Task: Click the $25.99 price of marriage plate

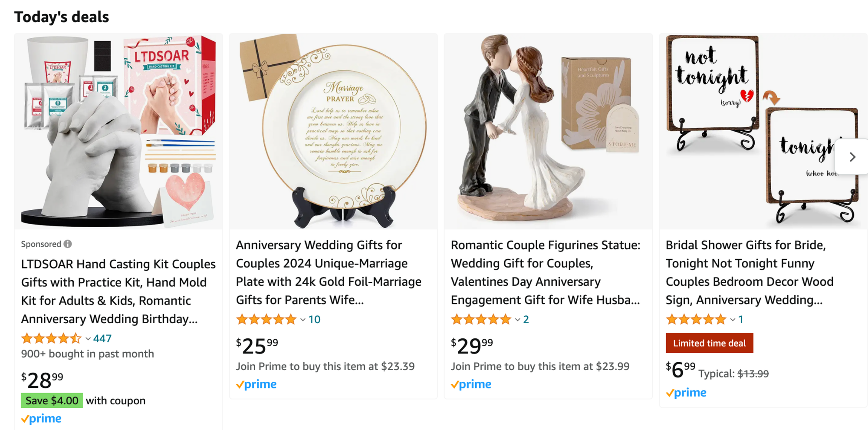Action: [x=257, y=346]
